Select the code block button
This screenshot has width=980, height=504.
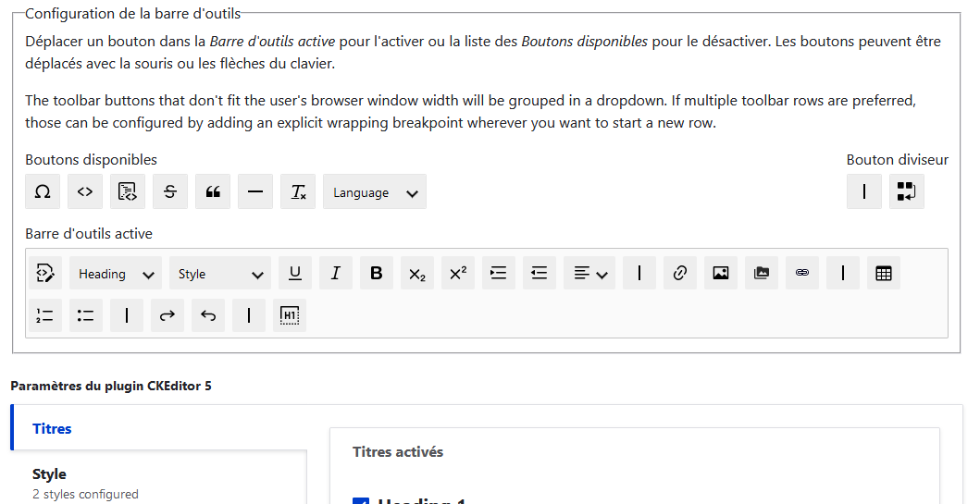pyautogui.click(x=128, y=191)
